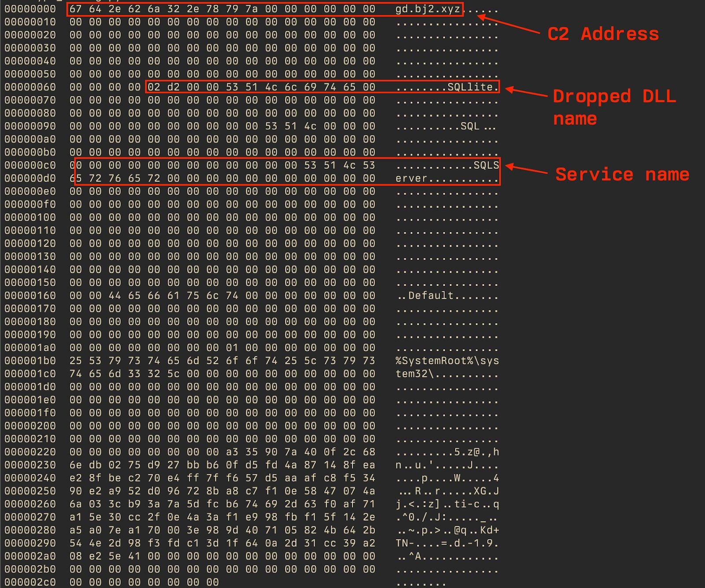
Task: Click the offset label 00000060
Action: pyautogui.click(x=30, y=87)
